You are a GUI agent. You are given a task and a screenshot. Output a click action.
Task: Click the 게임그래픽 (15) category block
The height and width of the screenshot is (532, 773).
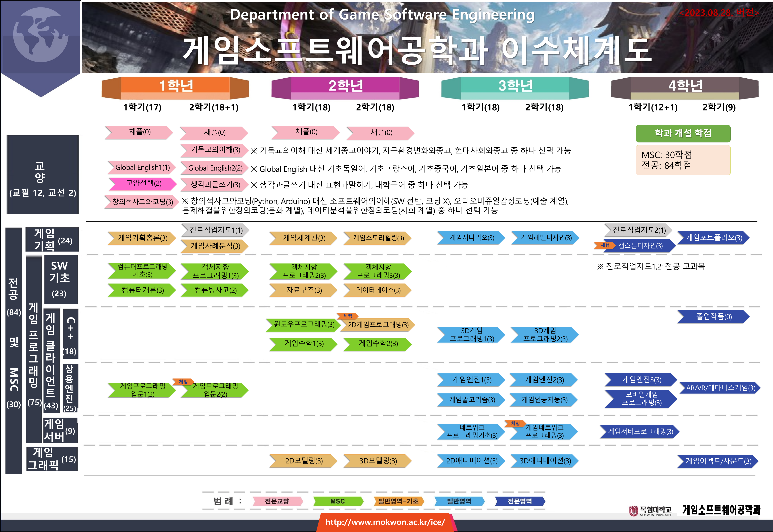pos(52,459)
